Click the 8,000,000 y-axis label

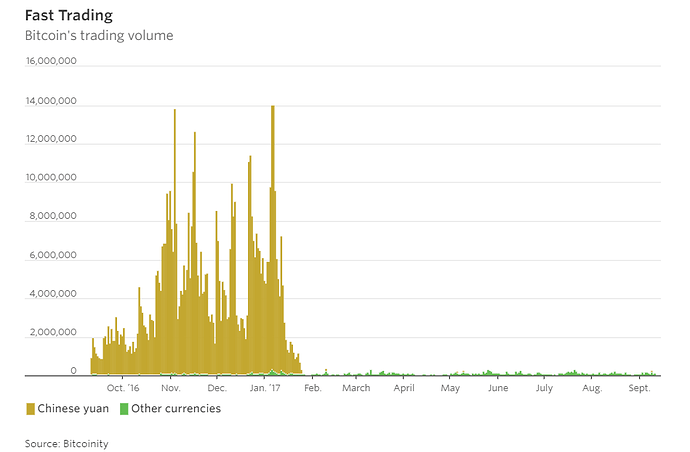(x=53, y=216)
